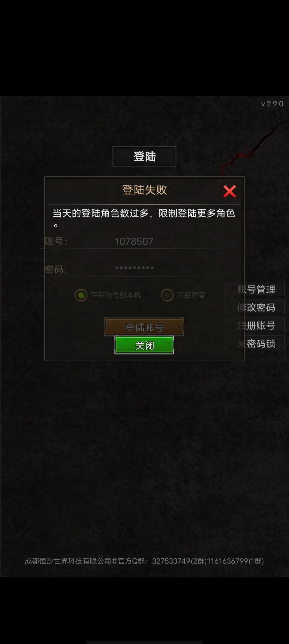This screenshot has width=289, height=644.
Task: Toggle the 保存账号到本机 radio circle
Action: (81, 295)
